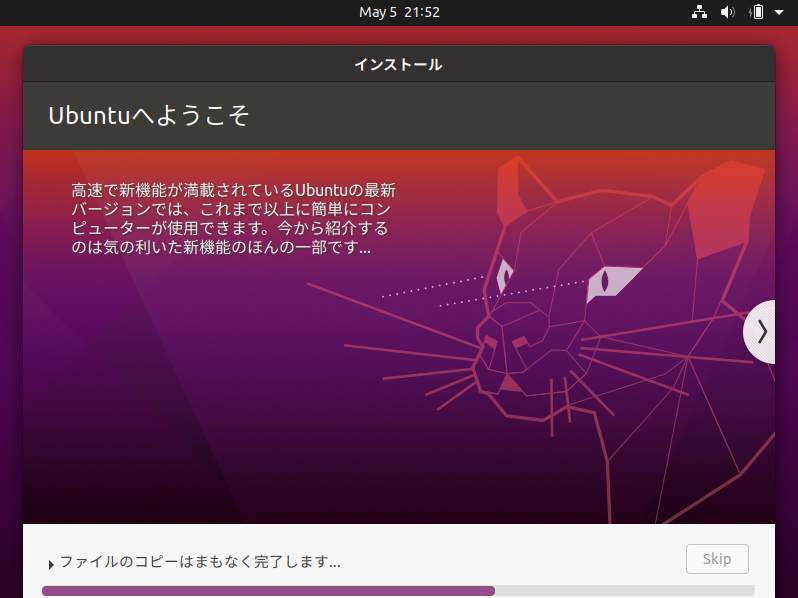Click the slideshow paragraph starting 高速で新機能が
Viewport: 798px width, 598px height.
(233, 219)
